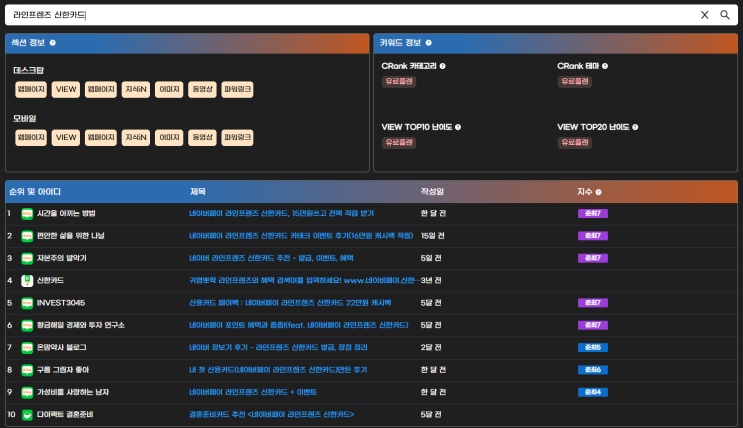Open the 귀염뽀짝 라인프렌즈 post link
This screenshot has width=743, height=428.
pyautogui.click(x=304, y=280)
